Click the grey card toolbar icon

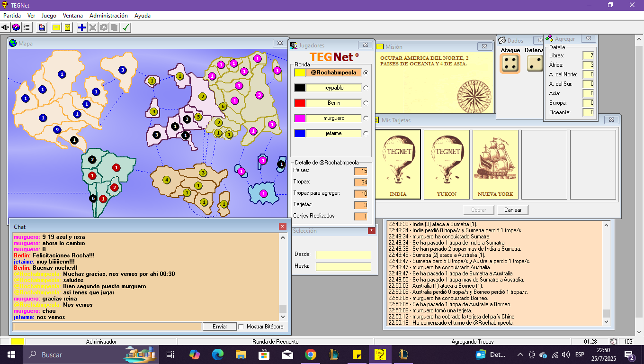click(114, 27)
